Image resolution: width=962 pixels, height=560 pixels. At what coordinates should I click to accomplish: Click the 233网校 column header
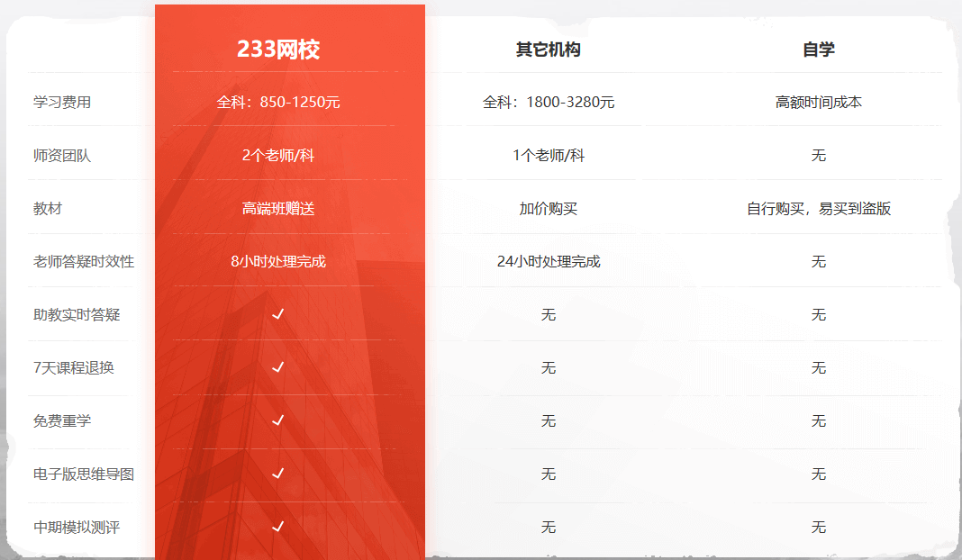click(278, 50)
